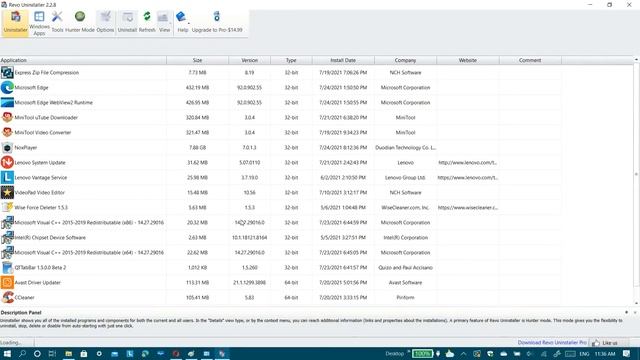Click the Description Panel title

21,312
